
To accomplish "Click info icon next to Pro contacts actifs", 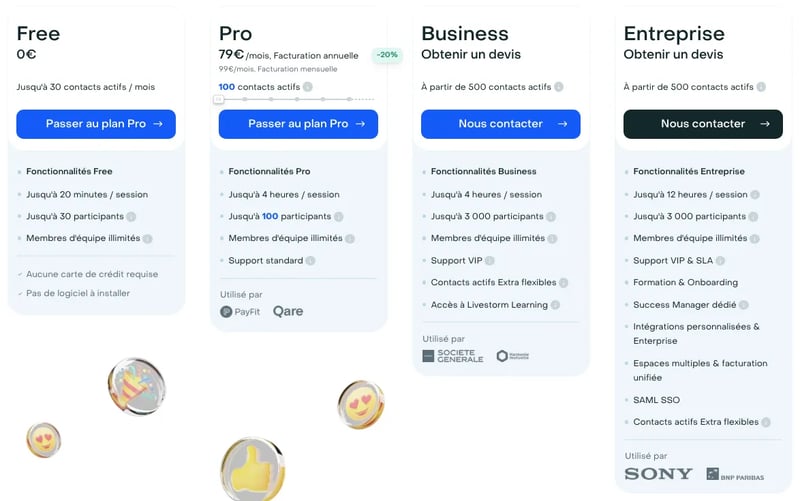I will (x=308, y=87).
